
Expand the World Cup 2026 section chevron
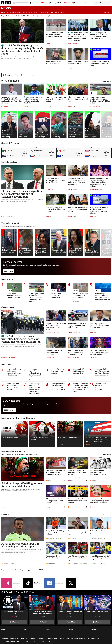(x=19, y=81)
